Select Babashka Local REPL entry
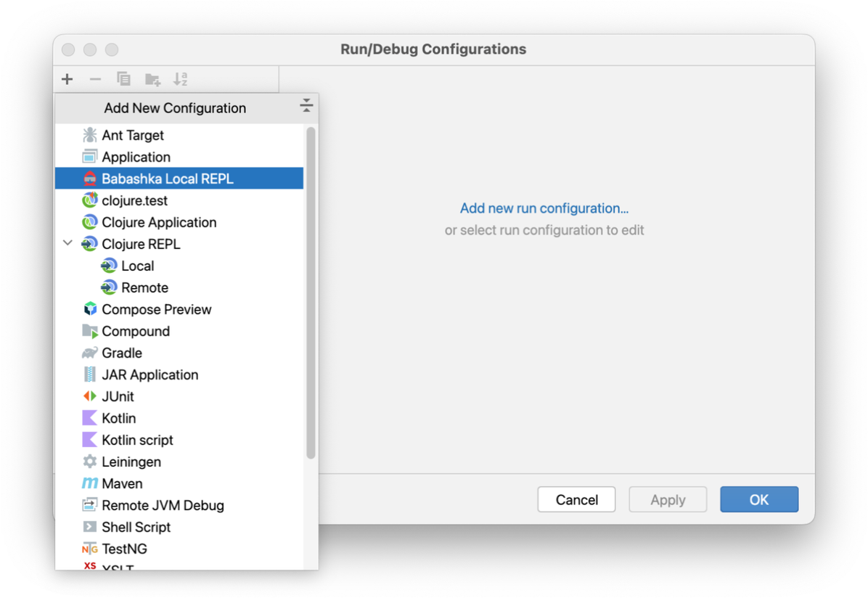The image size is (868, 598). coord(179,179)
